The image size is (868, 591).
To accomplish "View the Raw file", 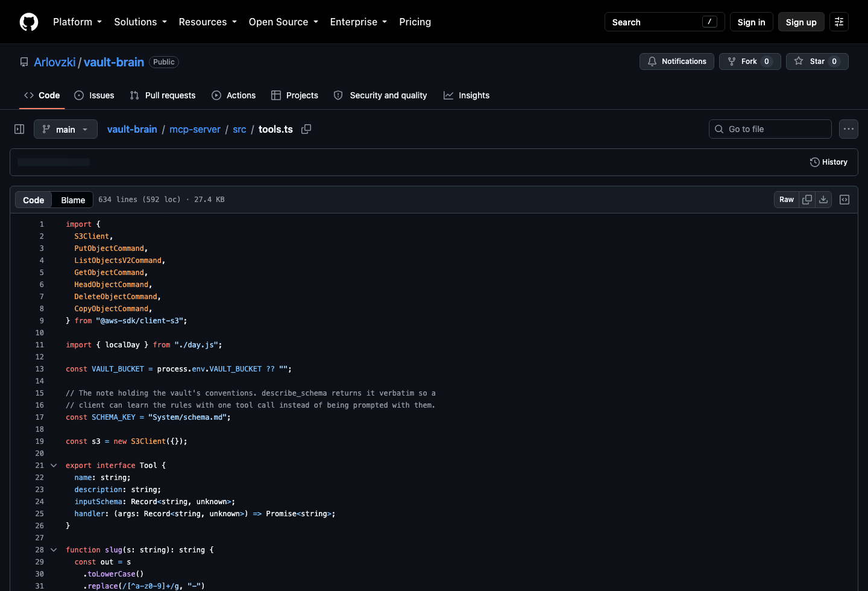I will 787,200.
